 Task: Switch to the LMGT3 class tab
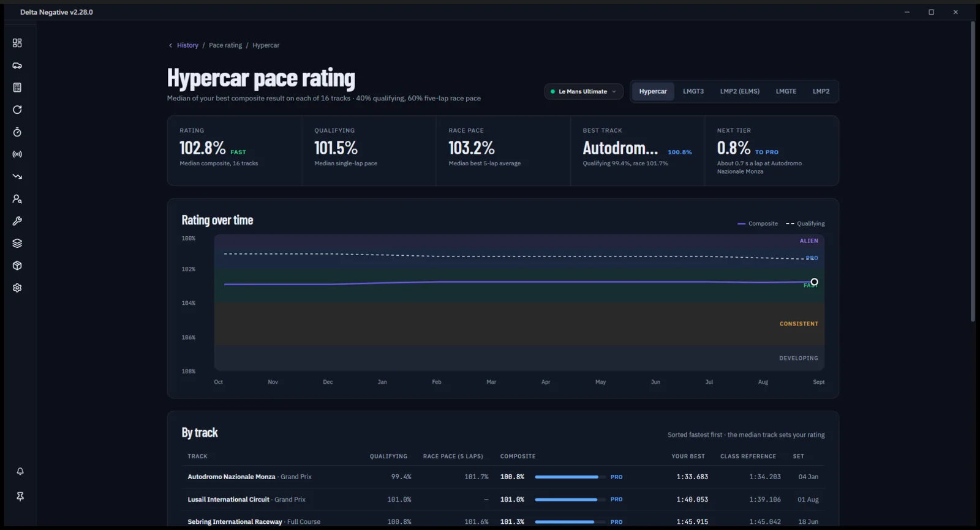click(x=693, y=91)
